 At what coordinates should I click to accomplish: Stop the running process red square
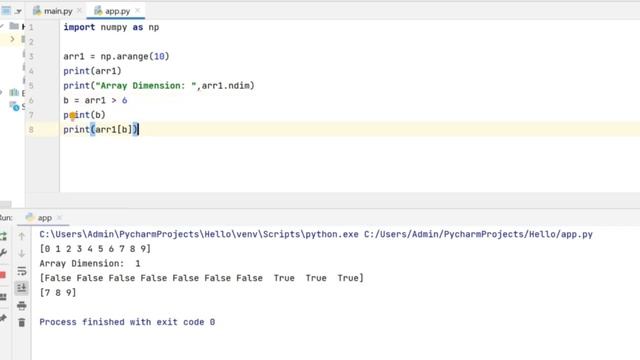3,275
